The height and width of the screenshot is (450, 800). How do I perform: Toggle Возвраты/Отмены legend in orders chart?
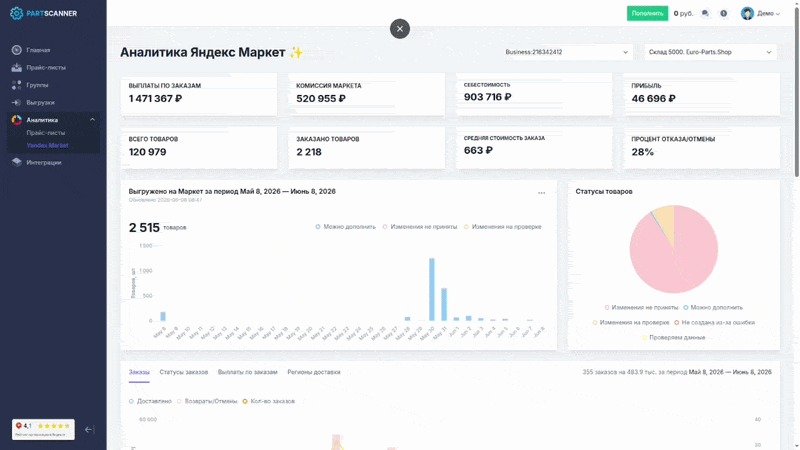click(x=207, y=401)
